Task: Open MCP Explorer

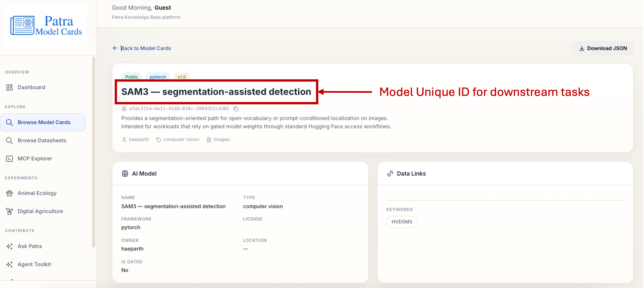Action: tap(35, 159)
